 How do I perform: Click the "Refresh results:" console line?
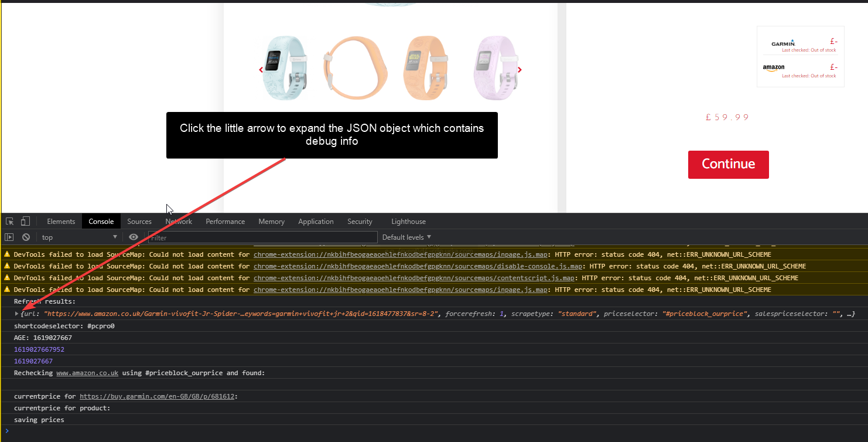(45, 301)
